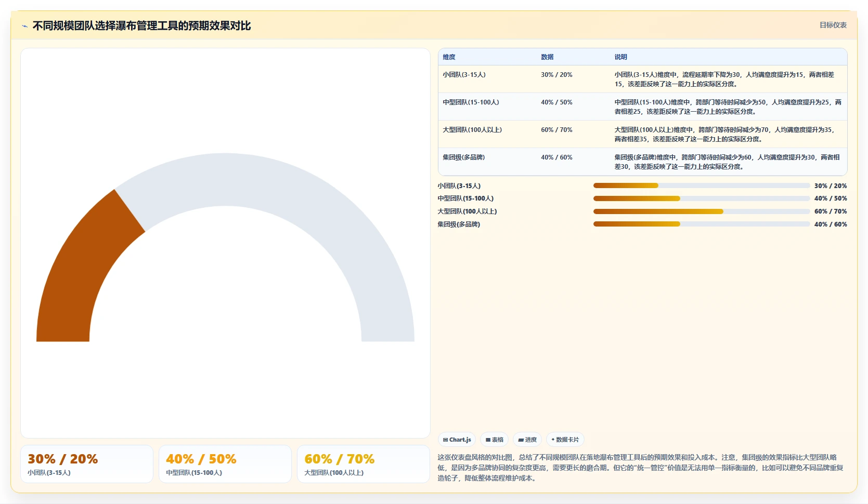The image size is (868, 504).
Task: Click the 说明 column header
Action: tap(620, 57)
